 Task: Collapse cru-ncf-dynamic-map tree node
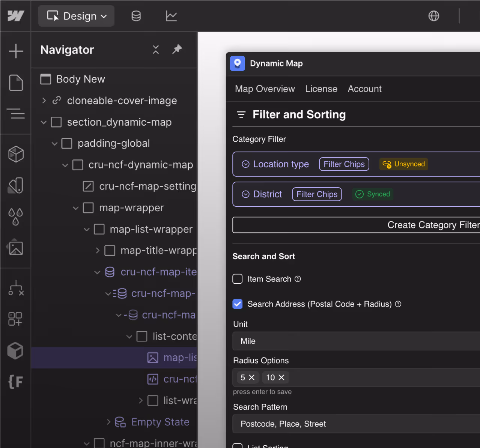pyautogui.click(x=65, y=165)
